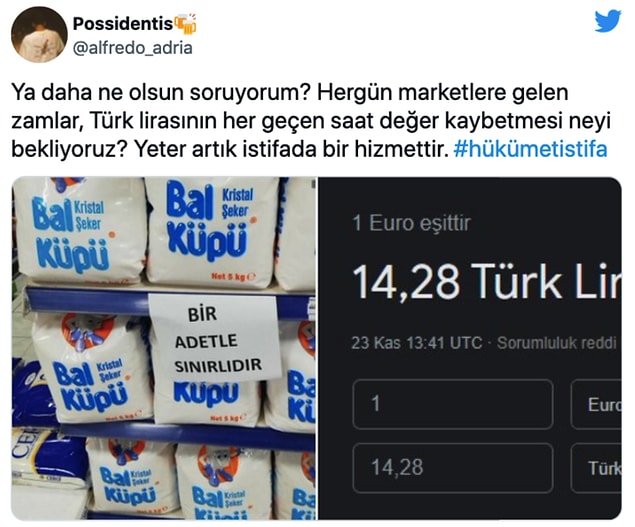
Task: Open the Possidentis profile avatar
Action: point(39,34)
